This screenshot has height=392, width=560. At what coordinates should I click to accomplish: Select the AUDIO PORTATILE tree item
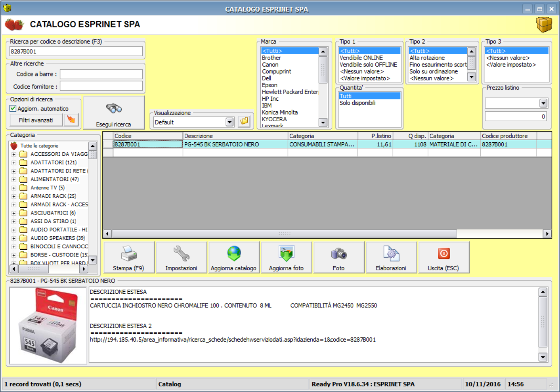tap(59, 230)
